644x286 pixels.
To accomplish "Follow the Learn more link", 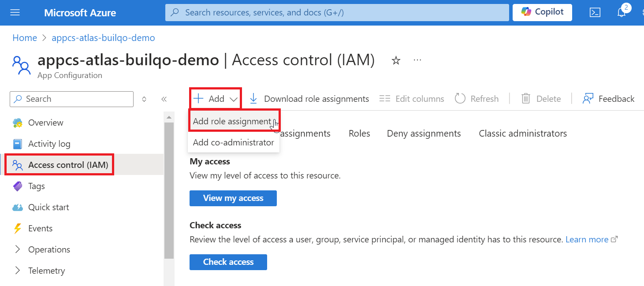I will 587,239.
